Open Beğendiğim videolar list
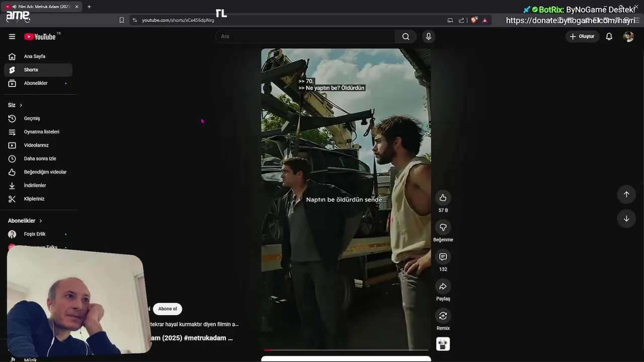 tap(38, 172)
